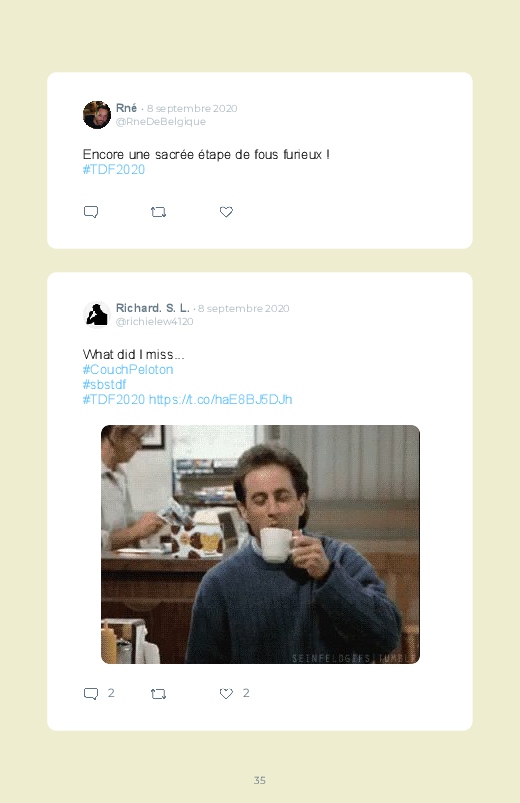Open the Seinfeld coffee GIF image
Screen dimensions: 520x803
(x=260, y=544)
